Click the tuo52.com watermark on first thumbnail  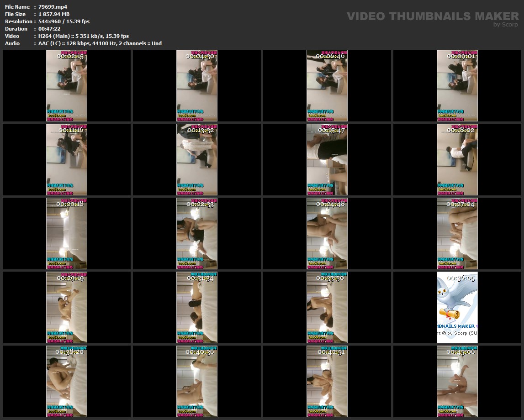pyautogui.click(x=57, y=115)
